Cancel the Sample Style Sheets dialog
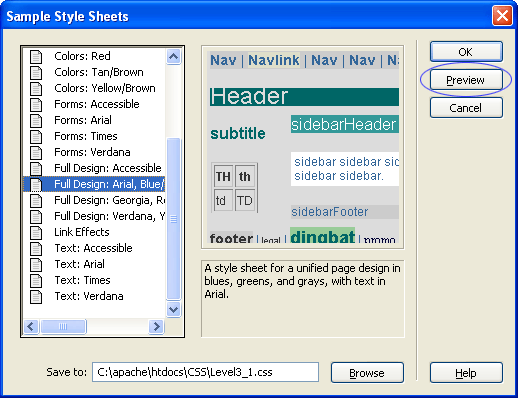 [x=466, y=108]
